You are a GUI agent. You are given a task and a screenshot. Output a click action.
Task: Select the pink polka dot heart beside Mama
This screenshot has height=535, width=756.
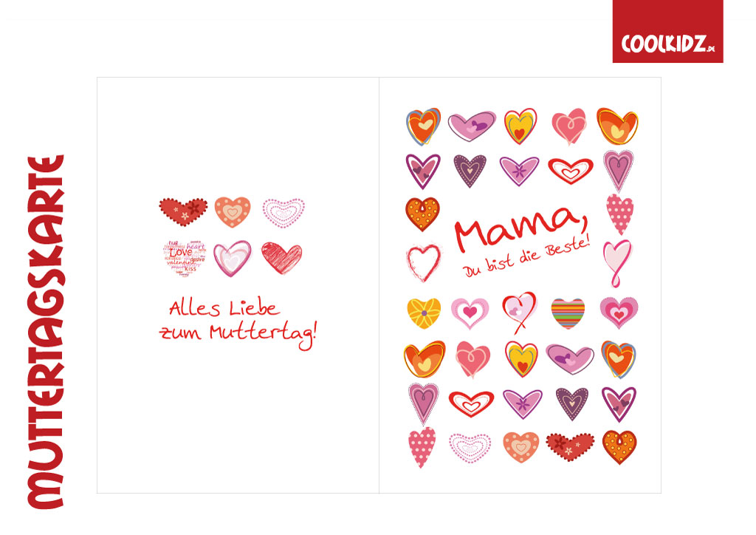tap(619, 214)
